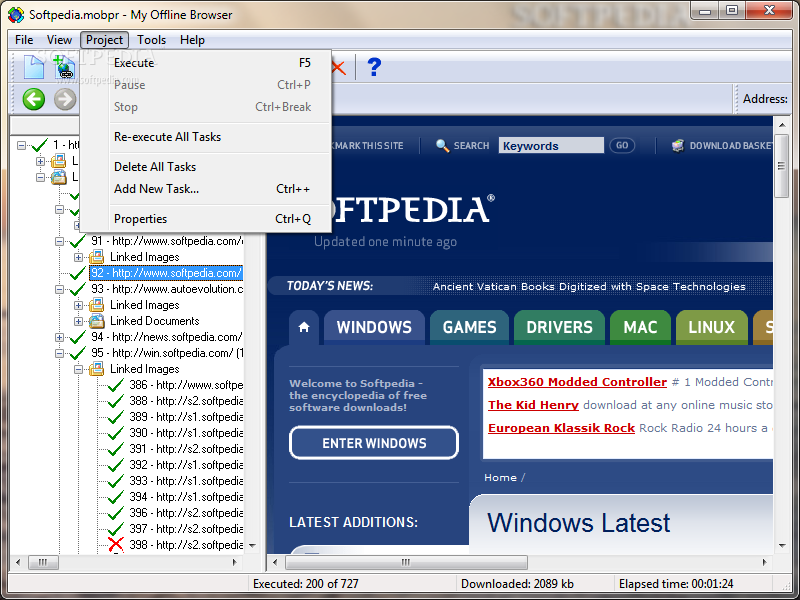Open the Help menu

(192, 40)
